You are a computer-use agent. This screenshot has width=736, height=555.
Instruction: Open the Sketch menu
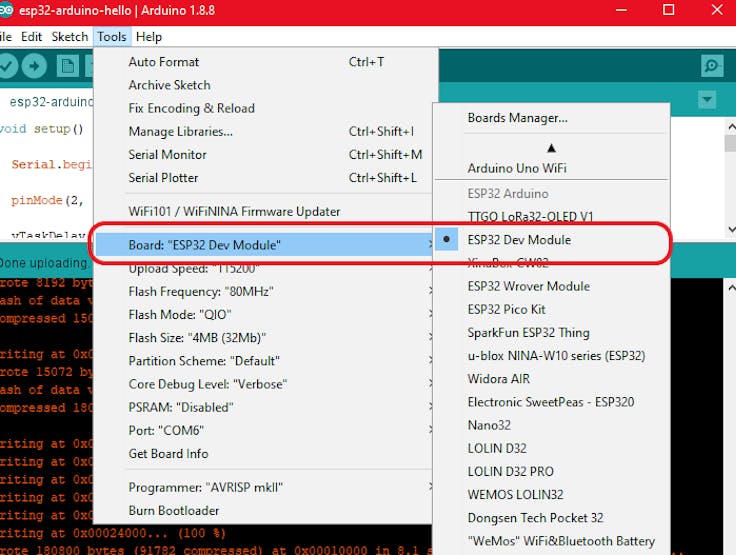coord(70,37)
